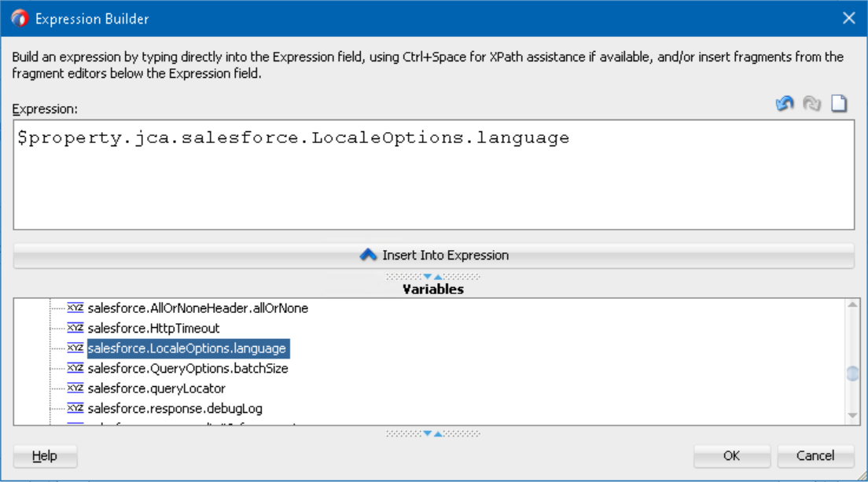
Task: Click XYZ icon beside salesforce.HttpTimeout
Action: (x=75, y=328)
